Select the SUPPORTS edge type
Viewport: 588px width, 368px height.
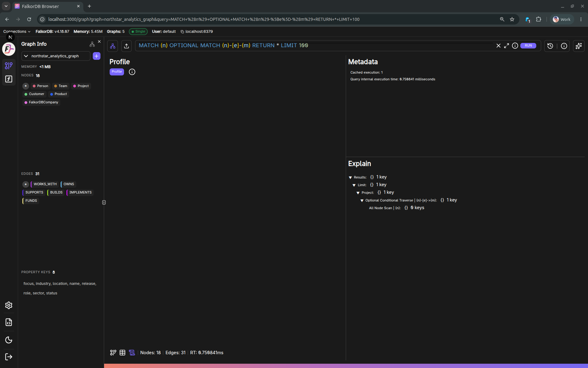(34, 193)
